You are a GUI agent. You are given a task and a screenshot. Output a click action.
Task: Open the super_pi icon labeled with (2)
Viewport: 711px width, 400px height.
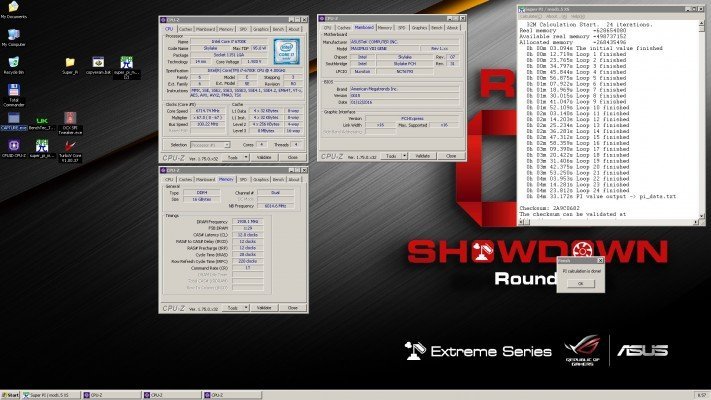pos(127,67)
